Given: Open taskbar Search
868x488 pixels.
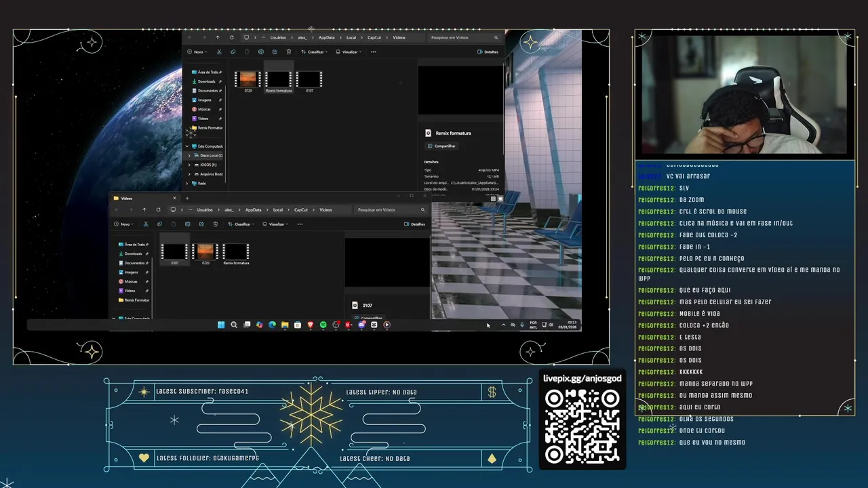Looking at the screenshot, I should coord(234,325).
